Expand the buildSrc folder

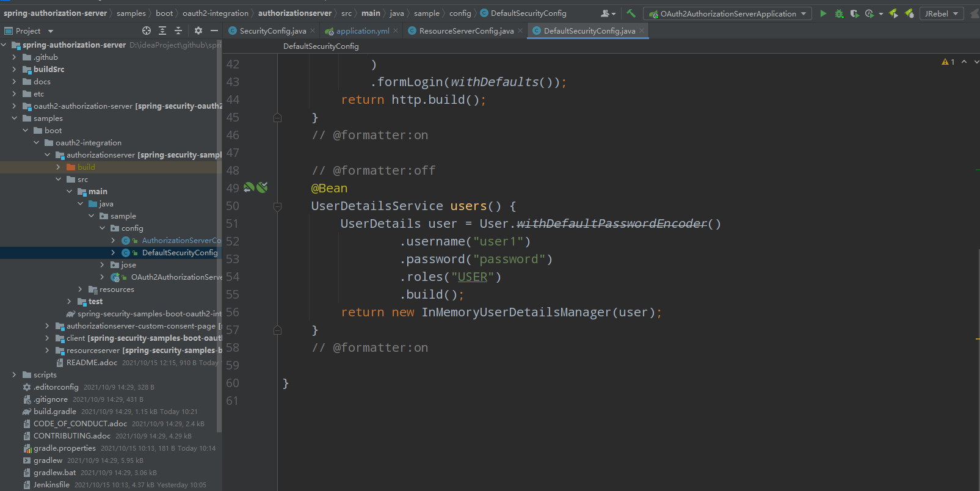pos(14,70)
